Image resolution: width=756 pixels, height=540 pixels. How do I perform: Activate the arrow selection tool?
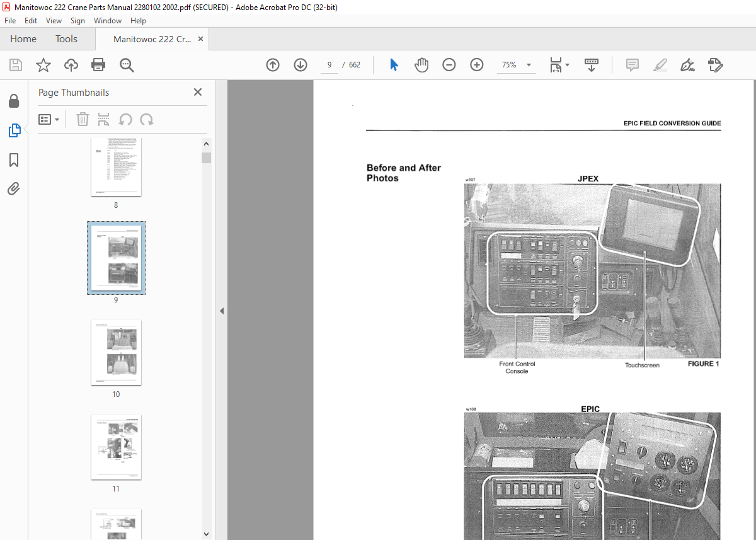click(x=394, y=65)
